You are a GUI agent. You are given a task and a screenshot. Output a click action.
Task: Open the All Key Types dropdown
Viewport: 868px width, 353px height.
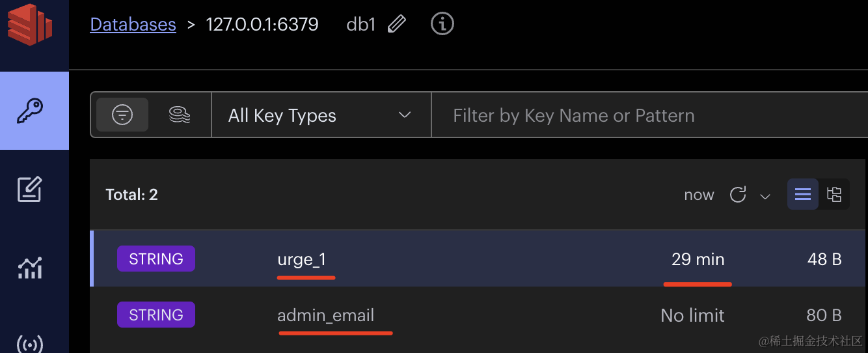[320, 115]
